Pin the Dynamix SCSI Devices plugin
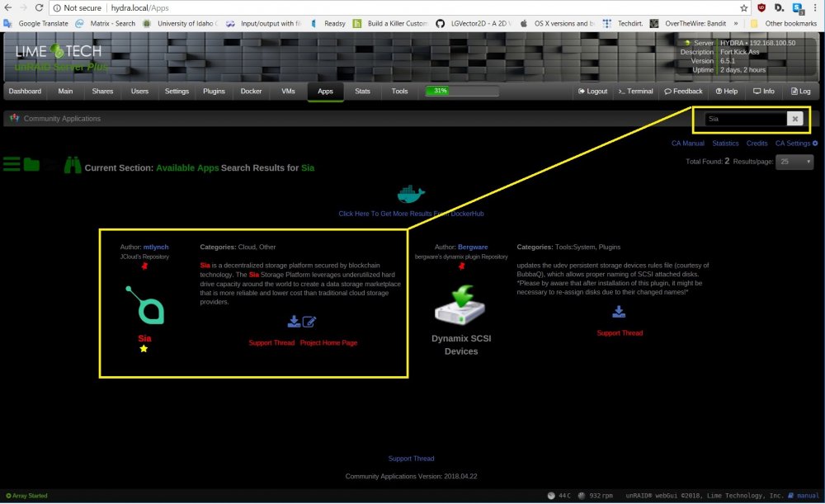 (x=461, y=266)
